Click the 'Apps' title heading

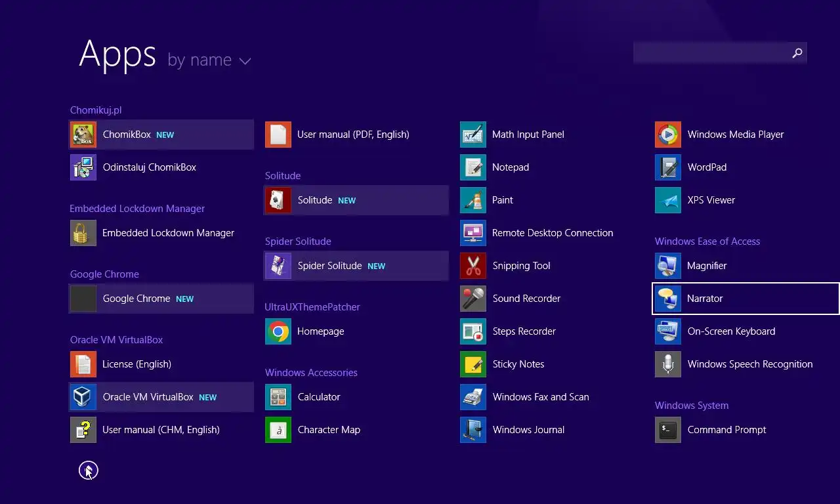(117, 54)
